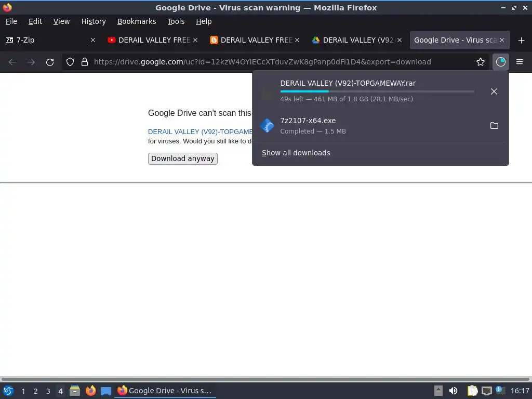Open the Edit menu
The height and width of the screenshot is (399, 532).
35,21
